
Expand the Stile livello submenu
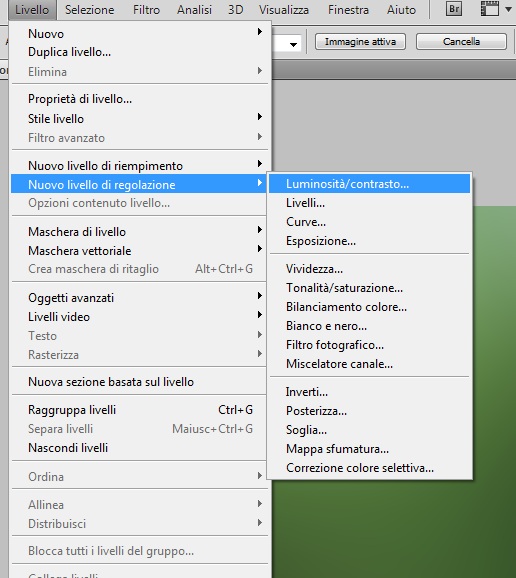pos(140,119)
